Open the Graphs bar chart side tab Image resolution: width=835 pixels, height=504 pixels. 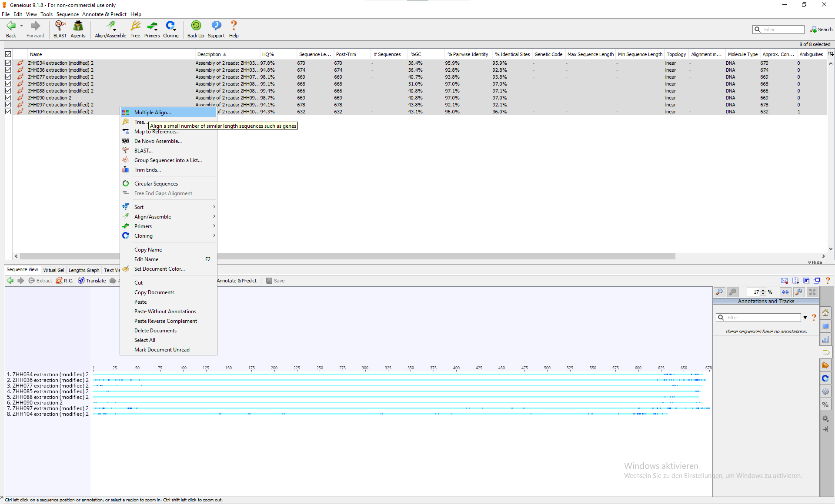[x=825, y=339]
